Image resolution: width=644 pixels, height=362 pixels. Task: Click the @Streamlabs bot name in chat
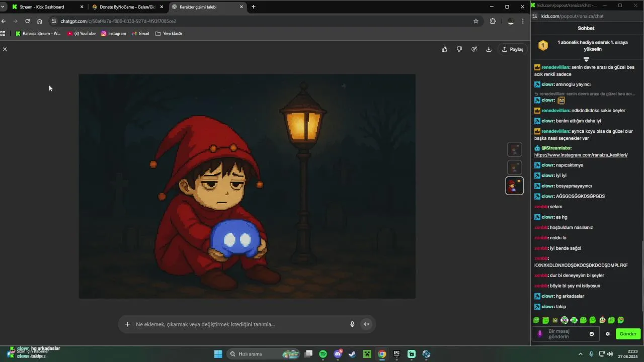point(556,148)
